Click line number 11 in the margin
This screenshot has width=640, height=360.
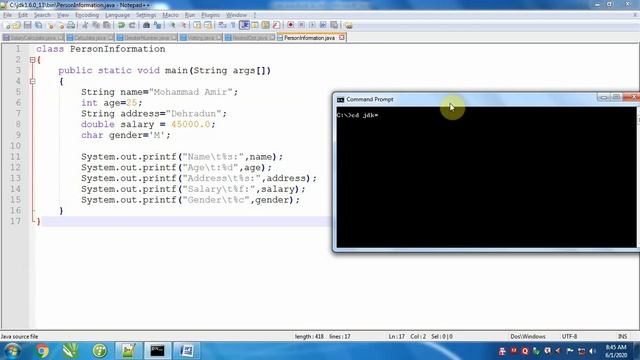(x=15, y=157)
